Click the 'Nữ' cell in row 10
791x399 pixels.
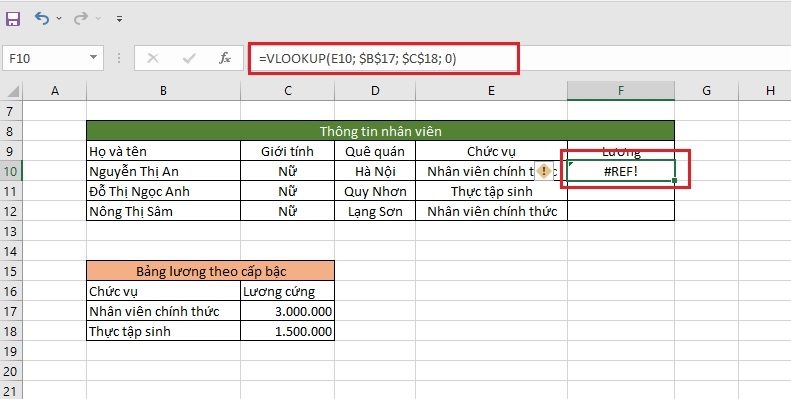[288, 172]
